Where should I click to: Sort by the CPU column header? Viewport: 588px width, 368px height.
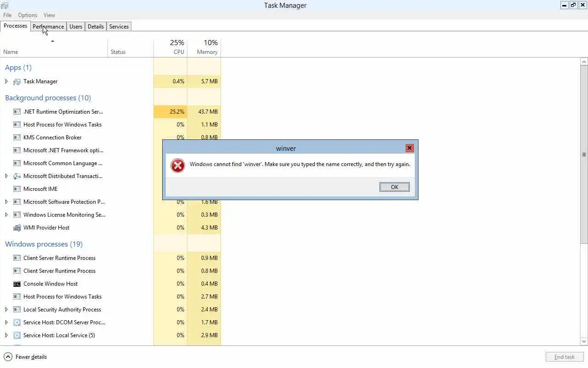170,47
